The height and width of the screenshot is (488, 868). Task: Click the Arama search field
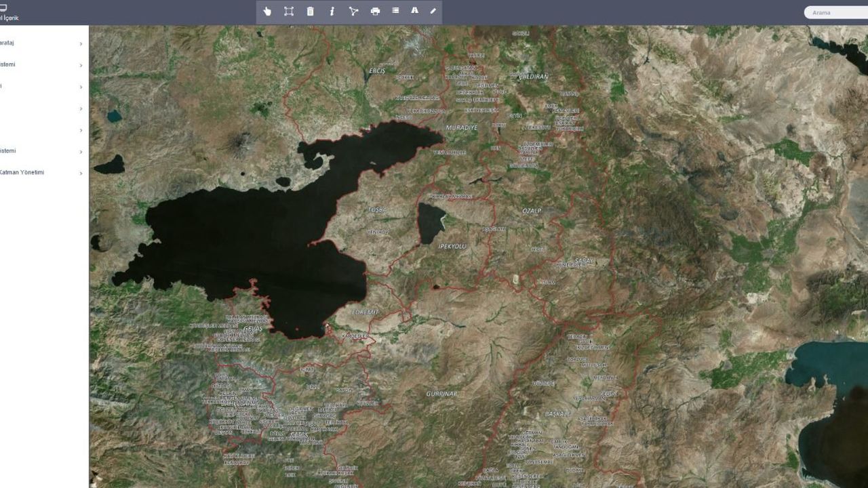(837, 12)
